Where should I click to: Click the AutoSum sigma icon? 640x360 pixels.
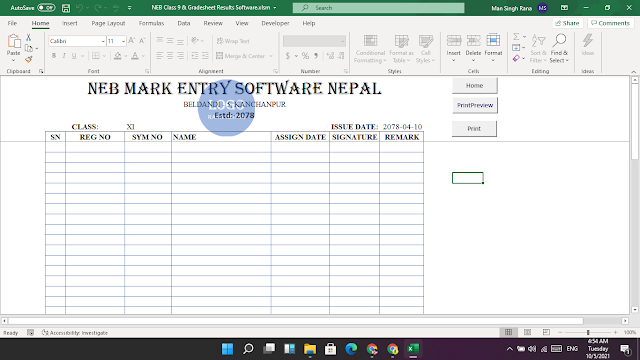click(516, 37)
